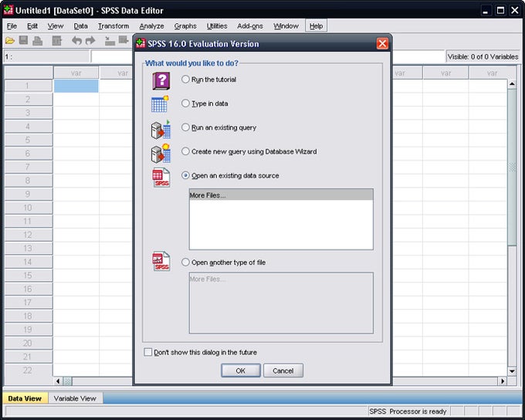Click first var column header

click(x=76, y=73)
